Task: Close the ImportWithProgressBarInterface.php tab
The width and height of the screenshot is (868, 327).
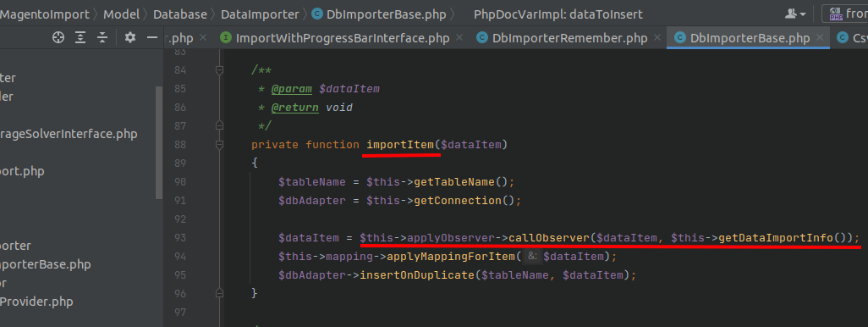Action: pos(459,37)
